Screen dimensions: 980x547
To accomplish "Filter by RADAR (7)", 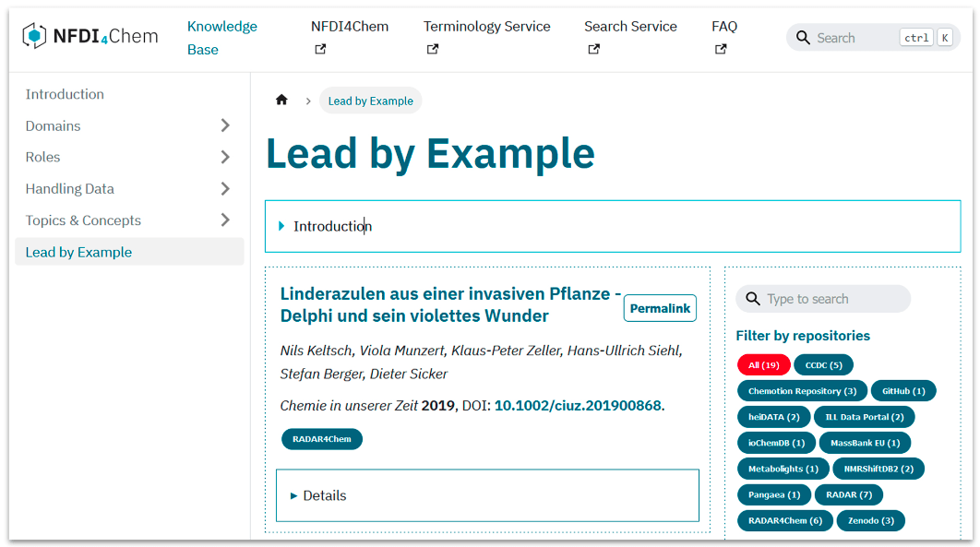I will point(849,494).
